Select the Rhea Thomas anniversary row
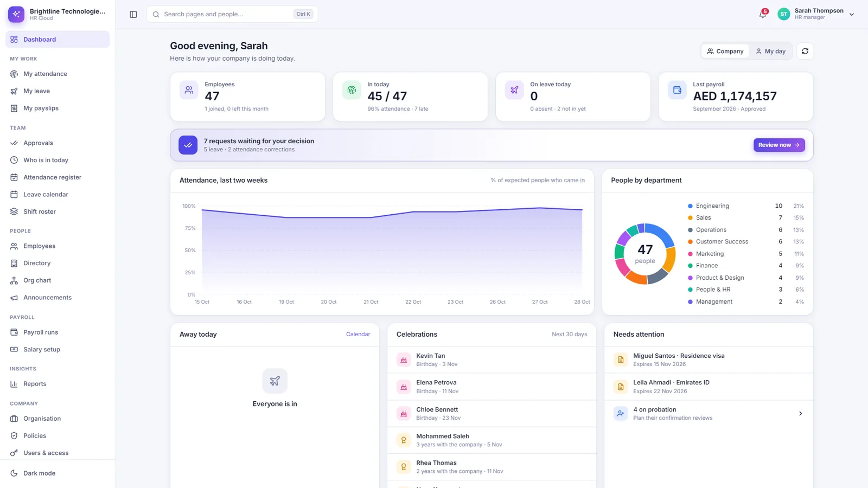Viewport: 868px width, 488px height. pyautogui.click(x=492, y=467)
